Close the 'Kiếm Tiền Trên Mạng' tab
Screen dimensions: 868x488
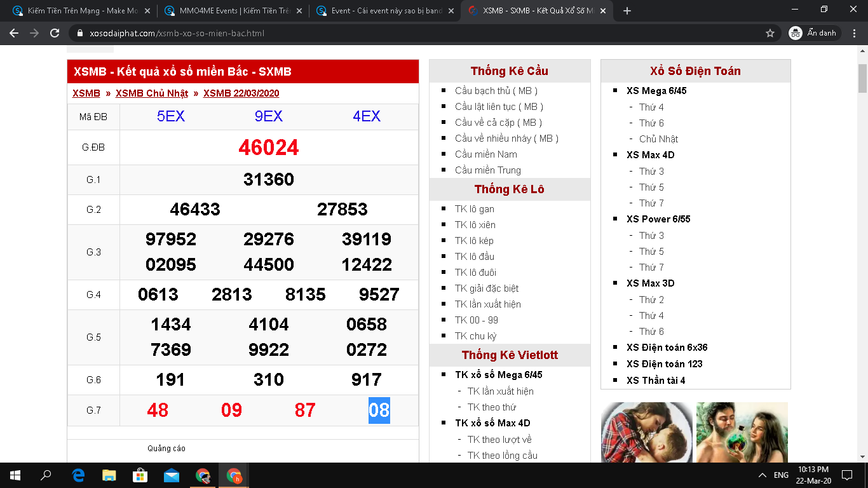147,11
